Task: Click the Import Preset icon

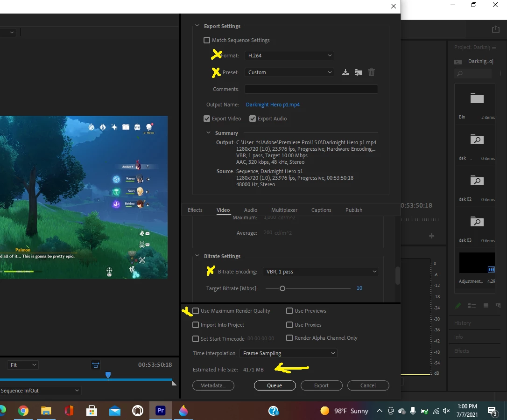Action: [x=358, y=72]
